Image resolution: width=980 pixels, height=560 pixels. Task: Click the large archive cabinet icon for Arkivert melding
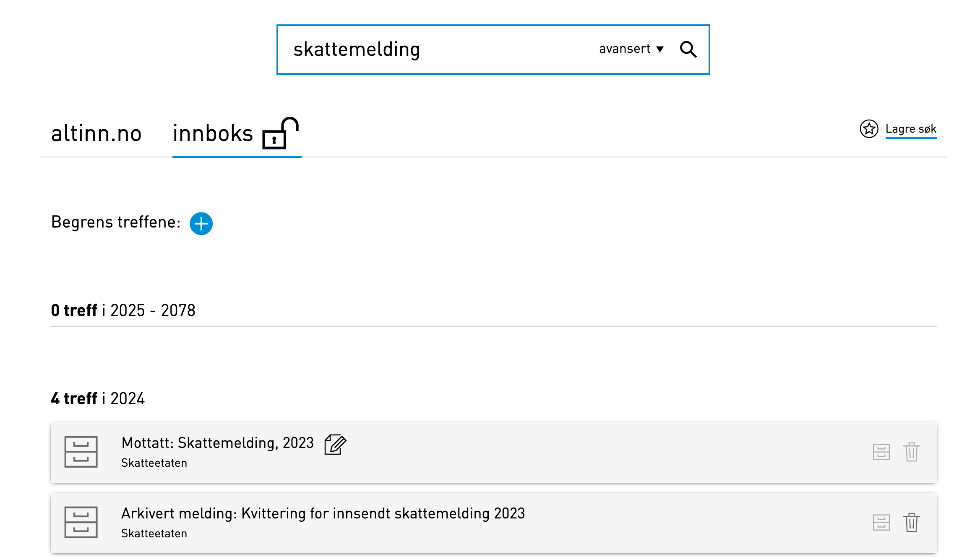click(81, 522)
